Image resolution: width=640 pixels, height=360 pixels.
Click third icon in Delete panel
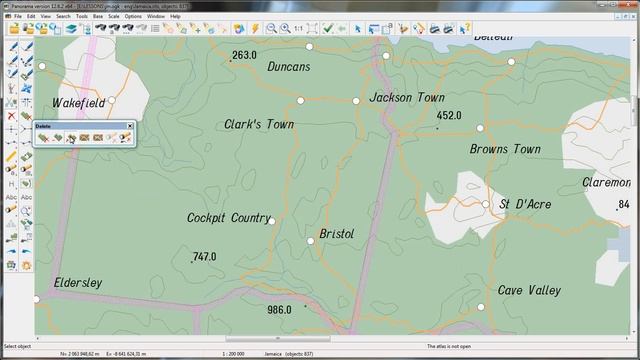pyautogui.click(x=71, y=138)
